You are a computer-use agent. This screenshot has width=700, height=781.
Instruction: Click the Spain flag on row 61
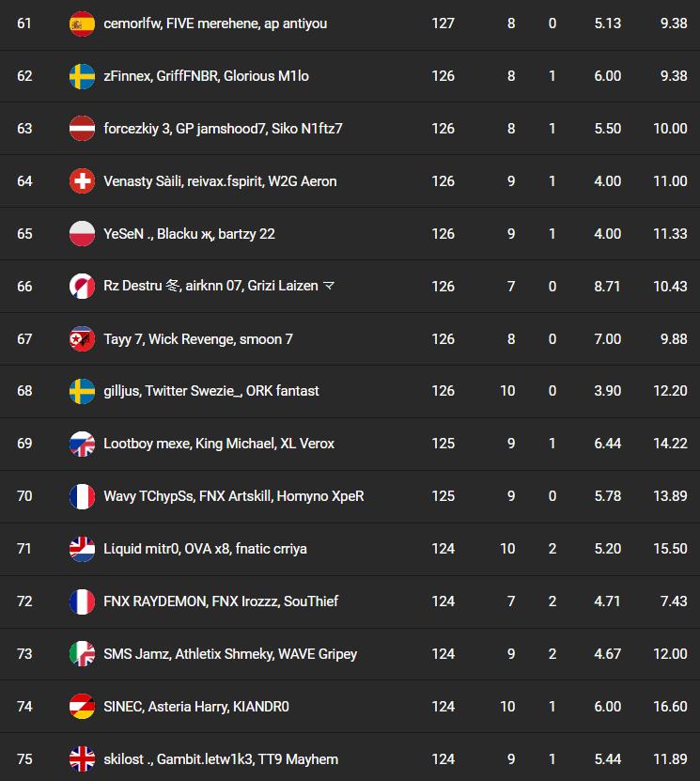point(82,23)
